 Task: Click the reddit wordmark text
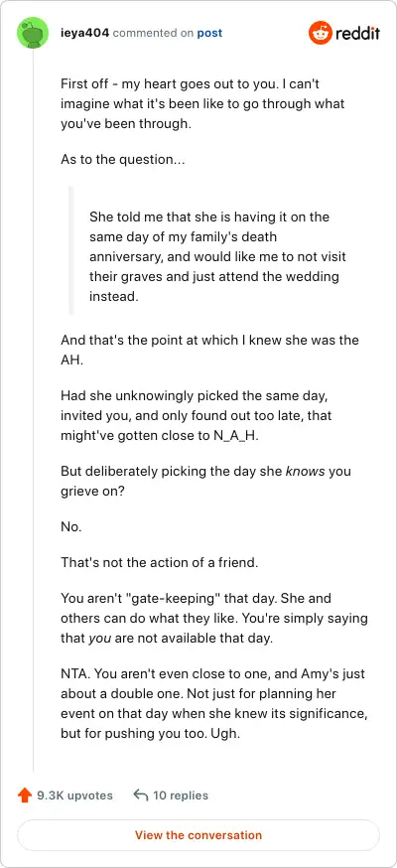click(x=357, y=34)
